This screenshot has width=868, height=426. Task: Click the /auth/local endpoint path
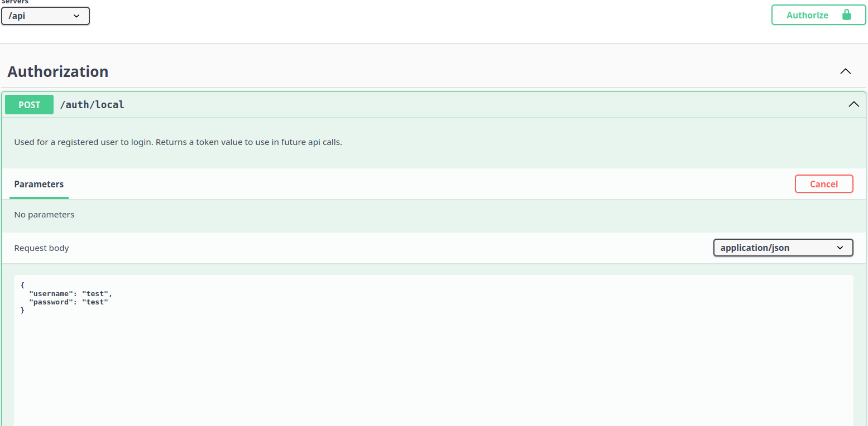point(92,104)
